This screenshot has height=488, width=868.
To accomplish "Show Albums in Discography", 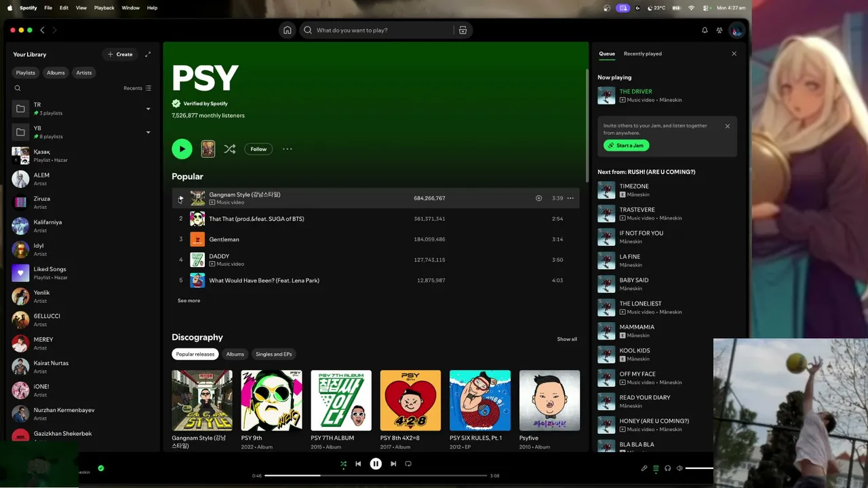I will tap(235, 354).
